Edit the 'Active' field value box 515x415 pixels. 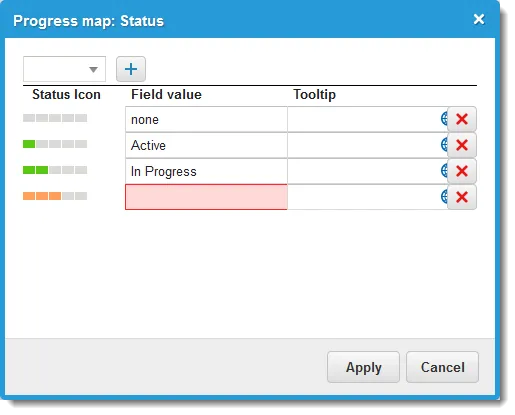tap(206, 145)
